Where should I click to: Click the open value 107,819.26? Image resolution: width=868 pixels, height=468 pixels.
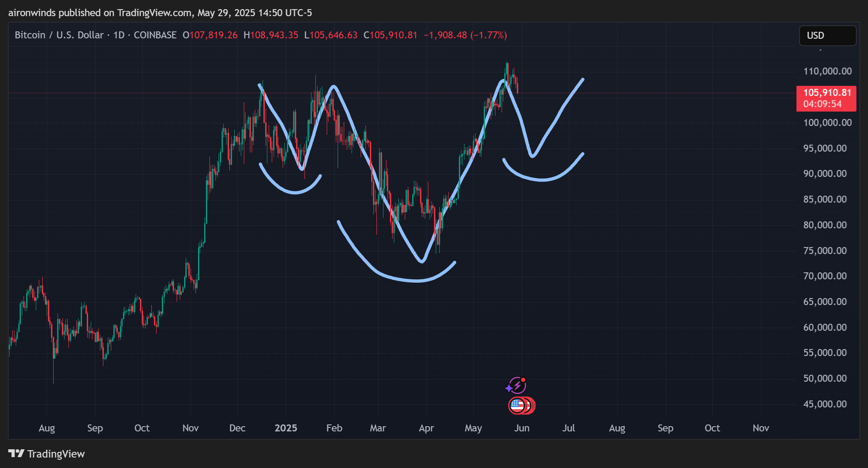click(x=213, y=35)
